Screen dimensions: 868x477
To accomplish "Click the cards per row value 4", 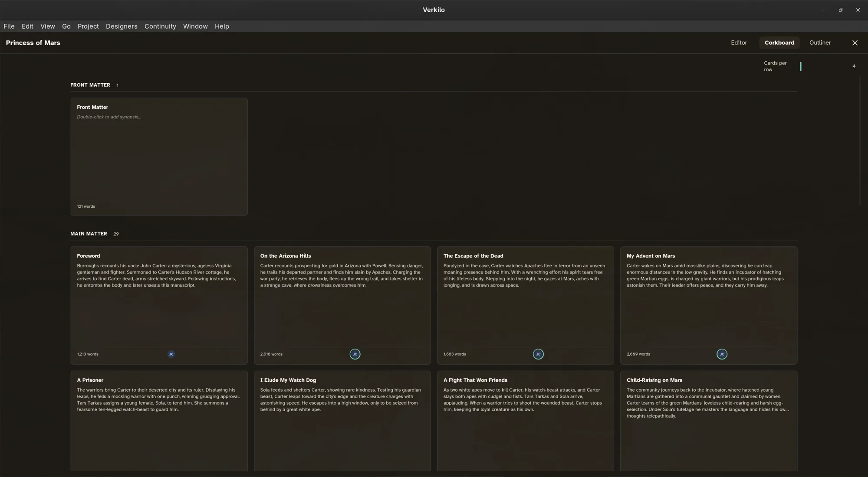I will click(854, 66).
